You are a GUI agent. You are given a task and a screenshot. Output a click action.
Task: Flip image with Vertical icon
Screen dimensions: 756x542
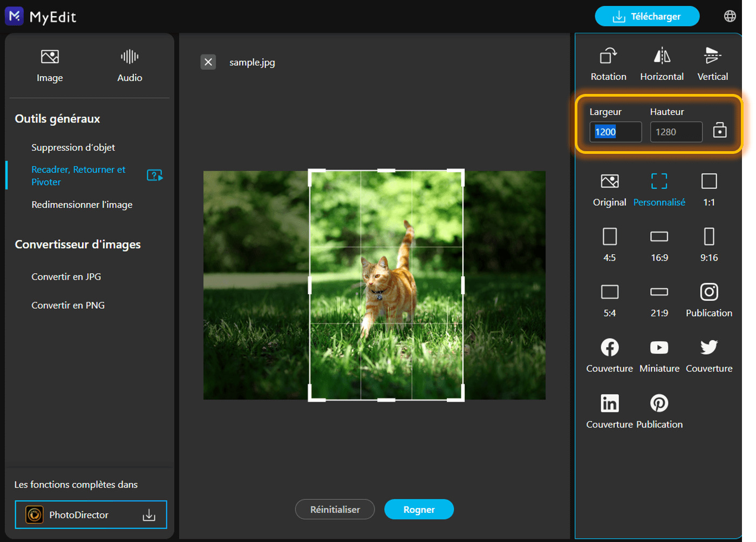coord(712,64)
